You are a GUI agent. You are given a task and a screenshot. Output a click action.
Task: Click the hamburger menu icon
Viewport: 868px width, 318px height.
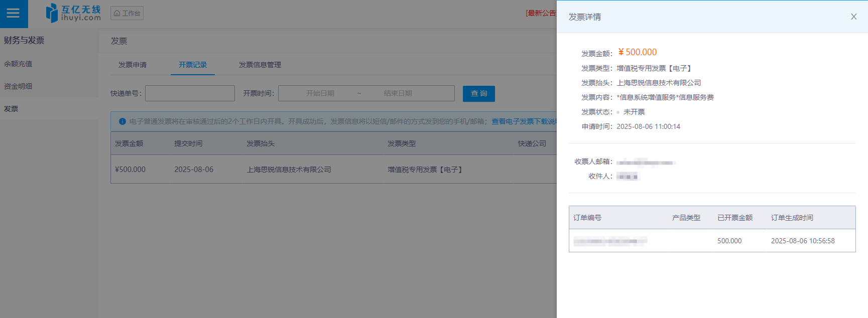tap(14, 14)
